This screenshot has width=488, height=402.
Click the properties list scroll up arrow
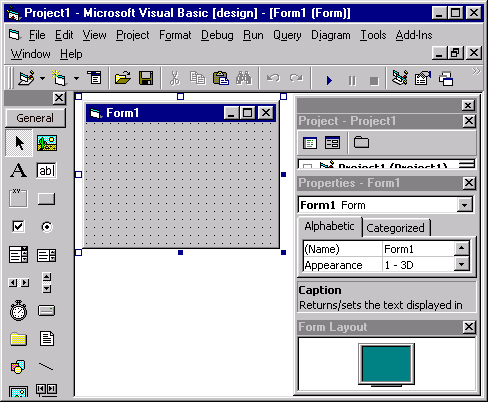click(x=462, y=248)
